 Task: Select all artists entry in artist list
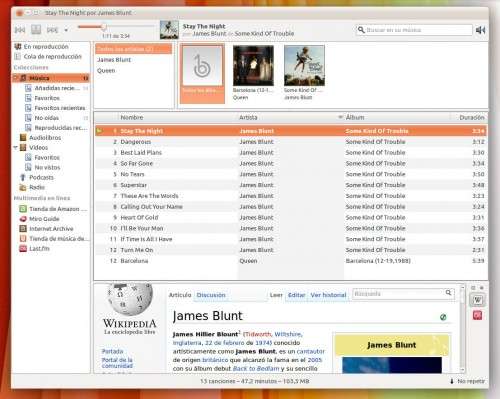(x=133, y=49)
